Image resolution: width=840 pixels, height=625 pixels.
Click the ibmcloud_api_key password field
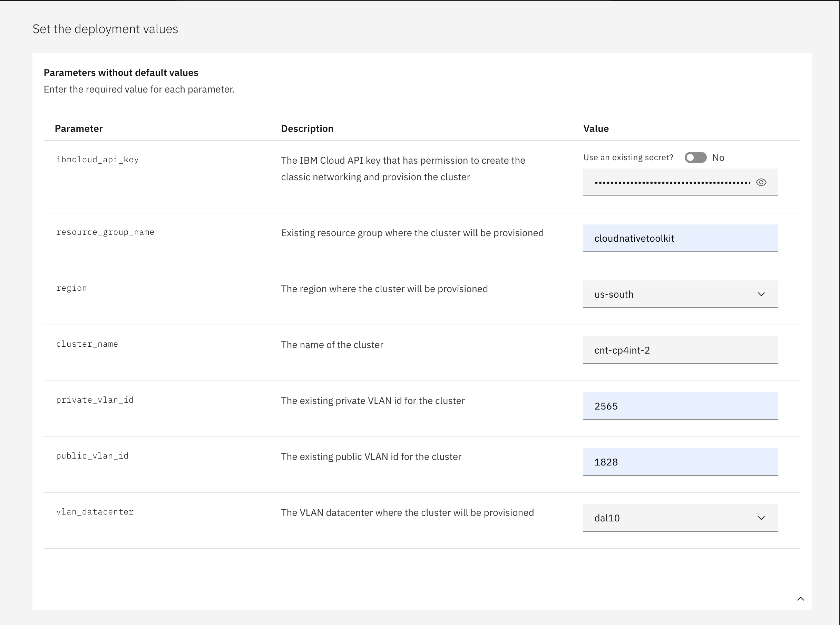pos(680,182)
